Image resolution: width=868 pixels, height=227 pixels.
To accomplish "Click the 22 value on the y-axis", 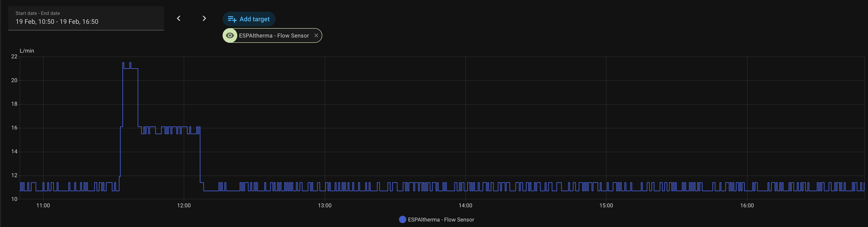I will click(x=14, y=57).
